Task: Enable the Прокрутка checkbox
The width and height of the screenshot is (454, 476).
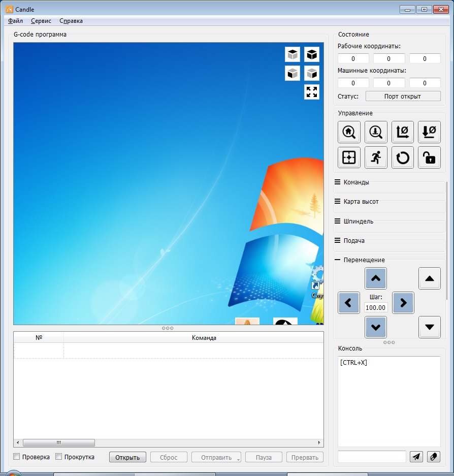Action: 58,457
